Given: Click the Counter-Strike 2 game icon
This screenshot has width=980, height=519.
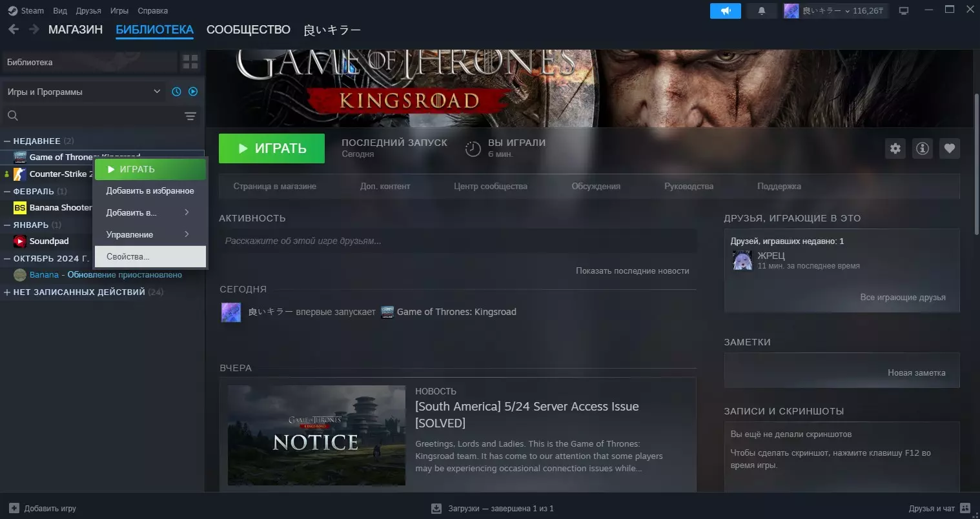Looking at the screenshot, I should click(20, 174).
